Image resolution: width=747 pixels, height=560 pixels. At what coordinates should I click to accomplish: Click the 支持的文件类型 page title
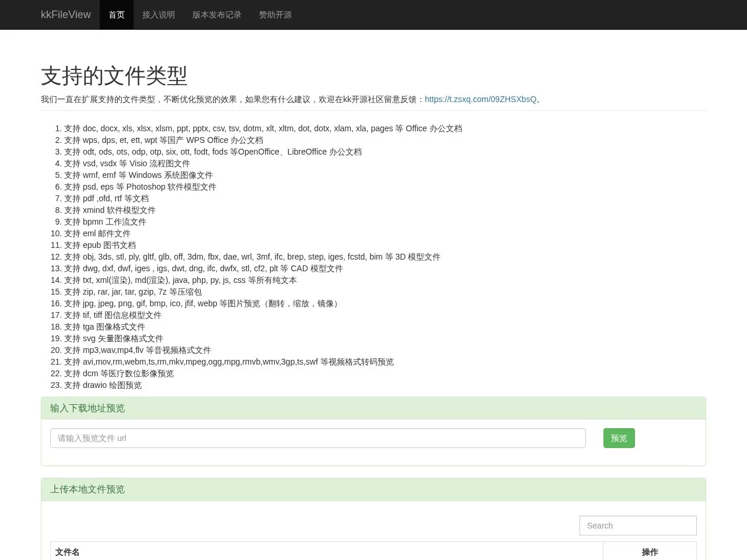click(x=114, y=76)
